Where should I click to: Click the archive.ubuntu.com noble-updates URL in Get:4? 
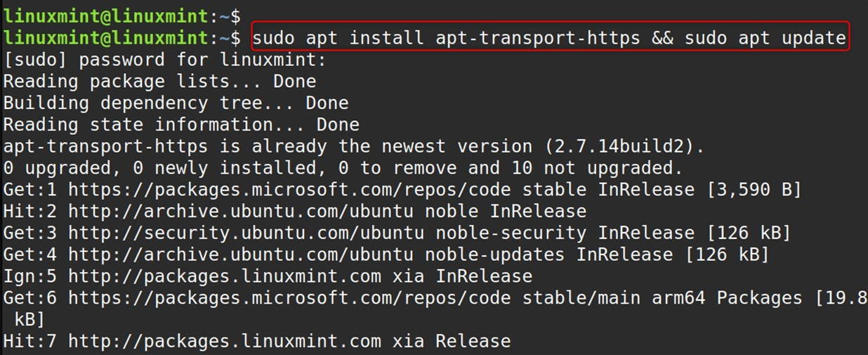point(316,255)
